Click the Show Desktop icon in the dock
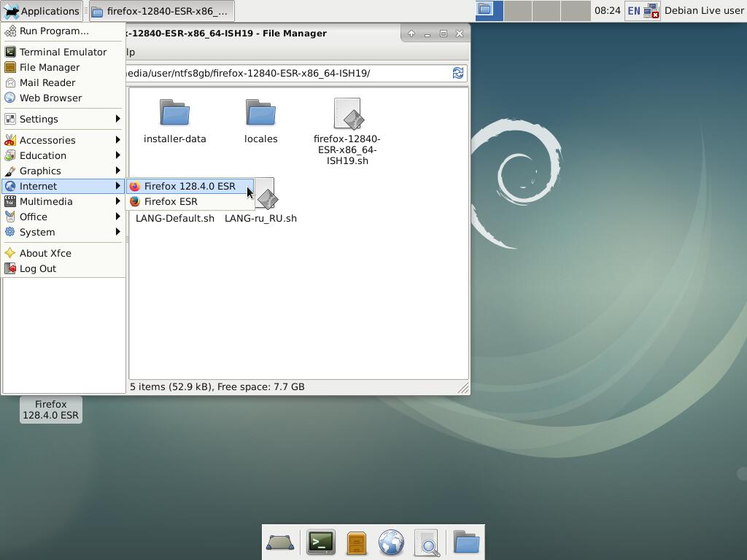The image size is (747, 560). click(280, 542)
